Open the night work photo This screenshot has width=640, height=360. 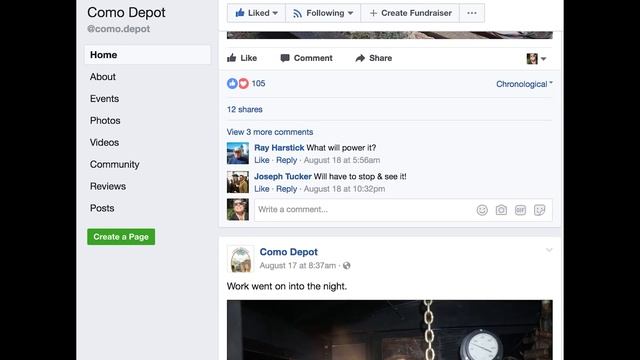pyautogui.click(x=389, y=330)
